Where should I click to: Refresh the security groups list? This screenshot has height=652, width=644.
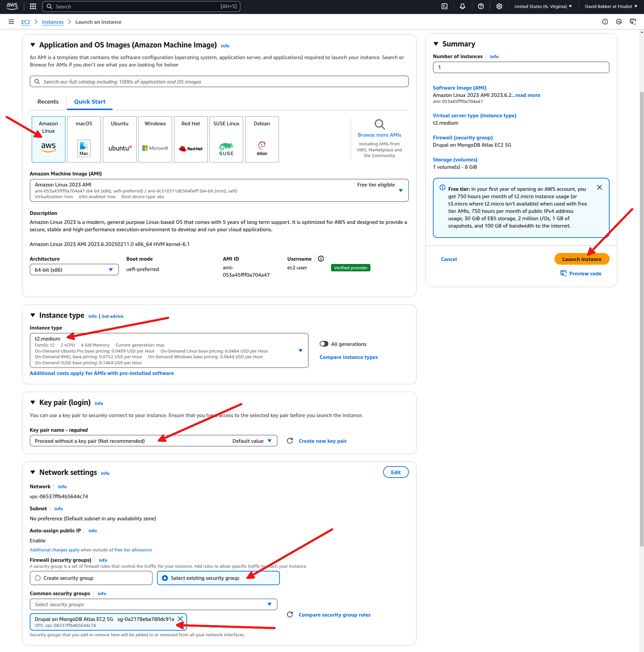pyautogui.click(x=290, y=615)
